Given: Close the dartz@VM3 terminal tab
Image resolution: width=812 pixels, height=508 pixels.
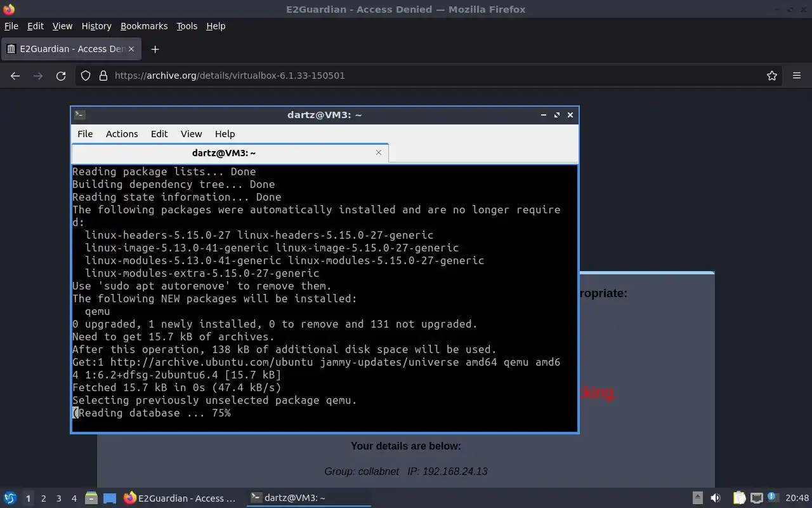Looking at the screenshot, I should [379, 152].
